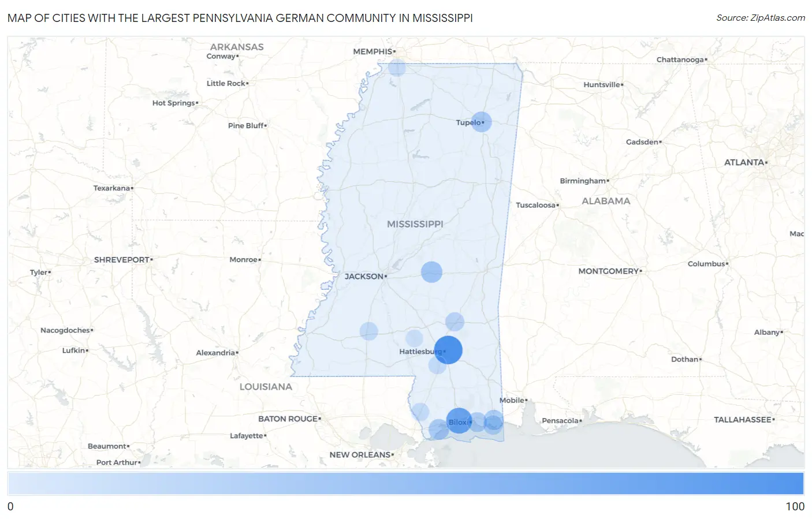Click the ALABAMA state label
Image resolution: width=812 pixels, height=519 pixels.
[606, 201]
